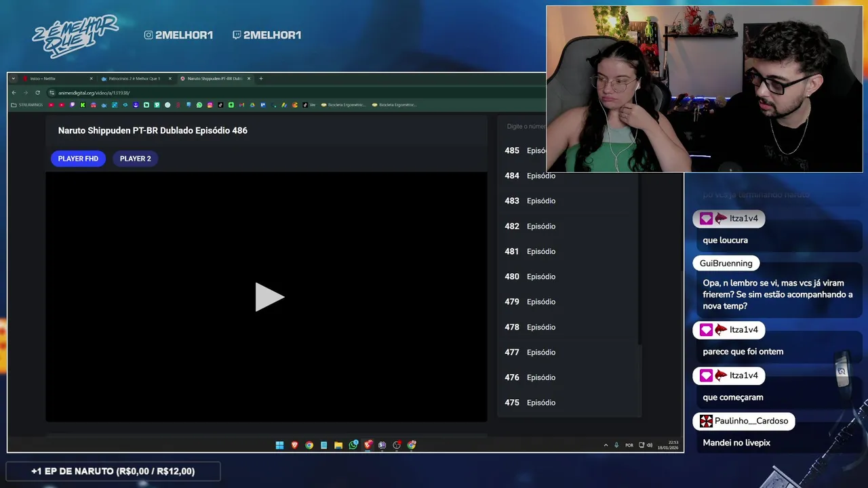The image size is (868, 488).
Task: Open the notes app taskbar icon
Action: 323,445
